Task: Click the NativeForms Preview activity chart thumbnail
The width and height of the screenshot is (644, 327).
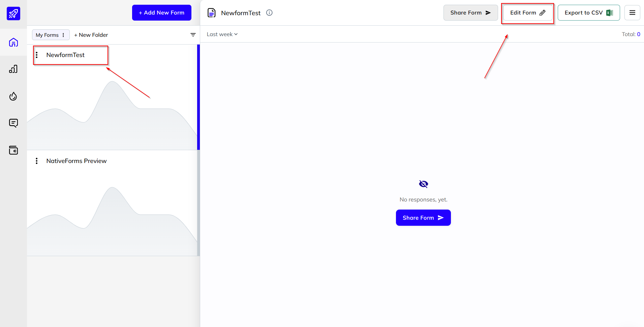Action: (112, 221)
